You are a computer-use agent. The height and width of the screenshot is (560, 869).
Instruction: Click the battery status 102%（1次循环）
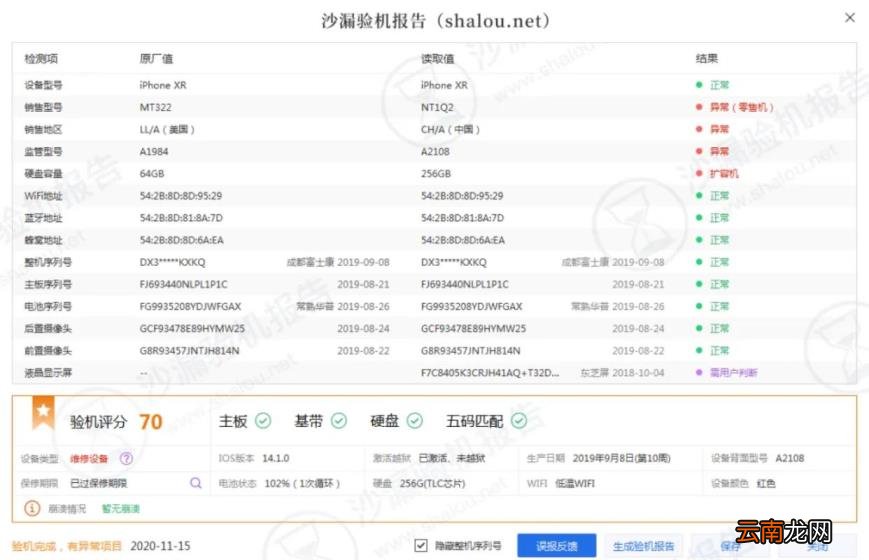[x=302, y=483]
